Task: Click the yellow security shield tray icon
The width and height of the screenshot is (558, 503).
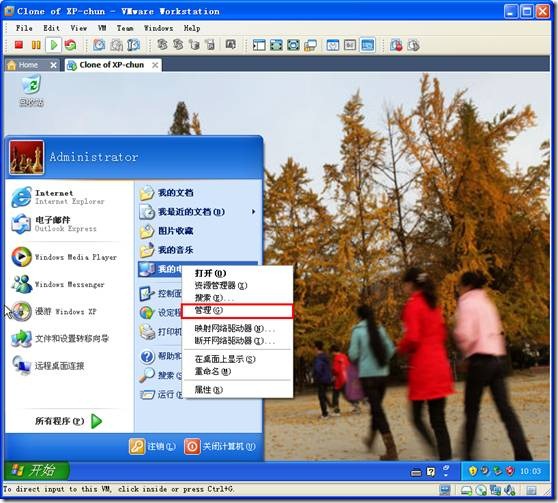Action: (472, 471)
